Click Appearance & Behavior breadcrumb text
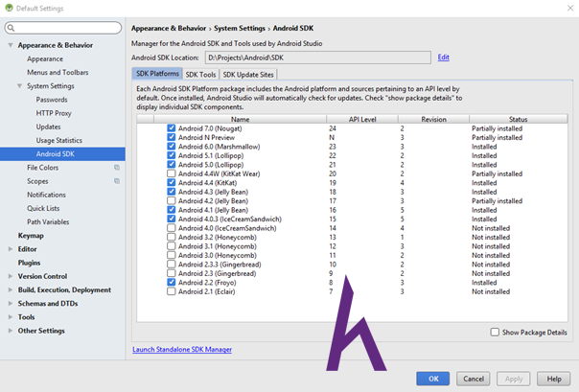 pyautogui.click(x=169, y=28)
